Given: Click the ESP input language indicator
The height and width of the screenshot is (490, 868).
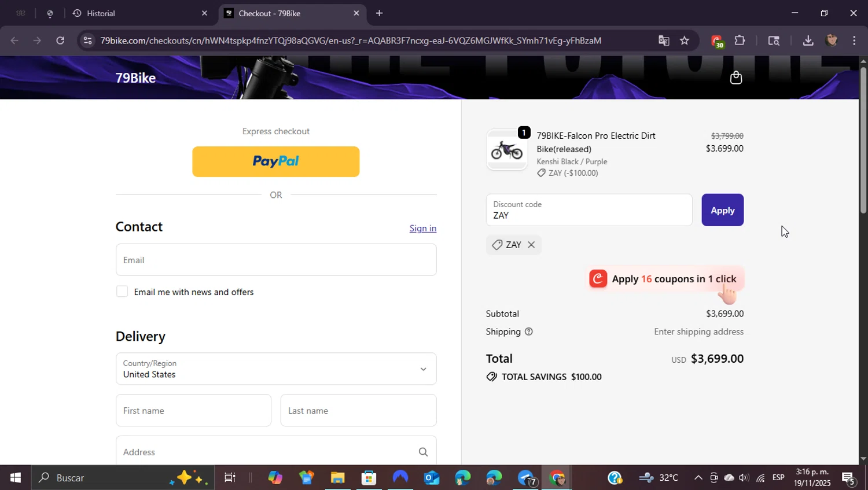Looking at the screenshot, I should pos(778,478).
